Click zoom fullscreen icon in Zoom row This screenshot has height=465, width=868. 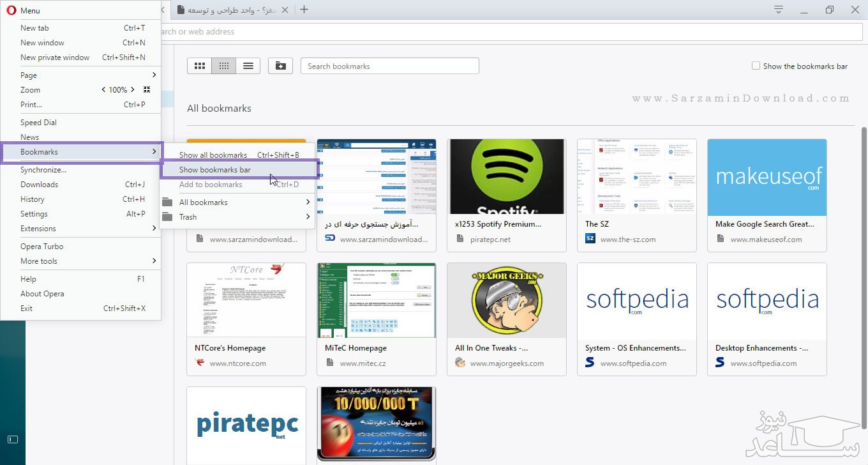[147, 90]
